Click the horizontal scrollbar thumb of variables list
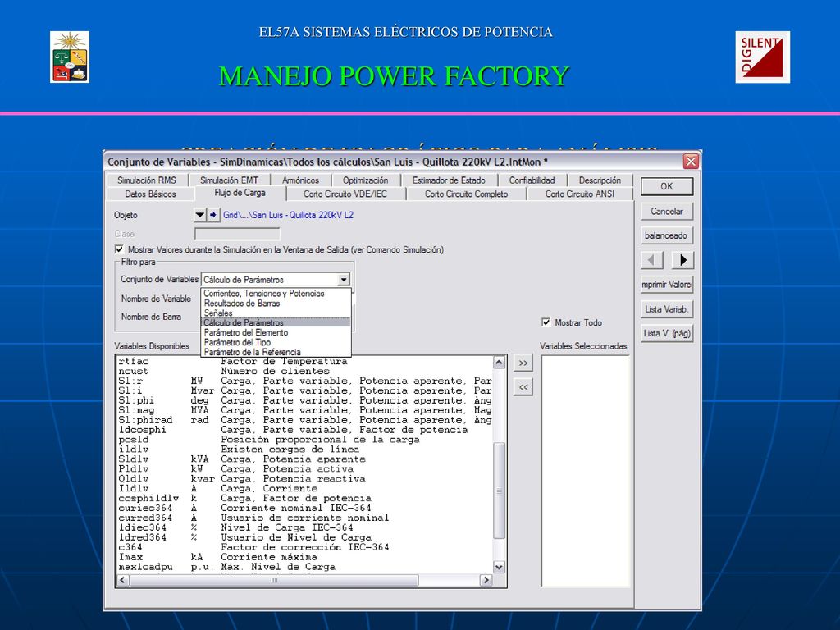 pyautogui.click(x=274, y=580)
